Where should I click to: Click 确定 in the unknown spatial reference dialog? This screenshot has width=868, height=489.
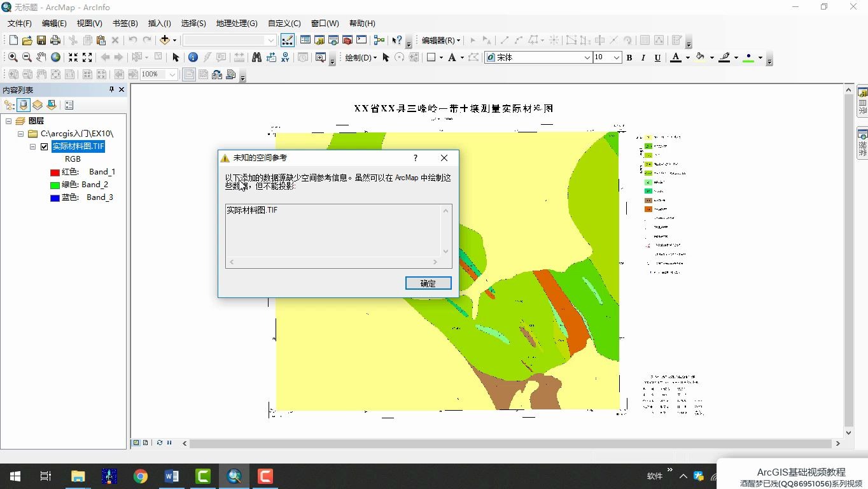coord(428,283)
